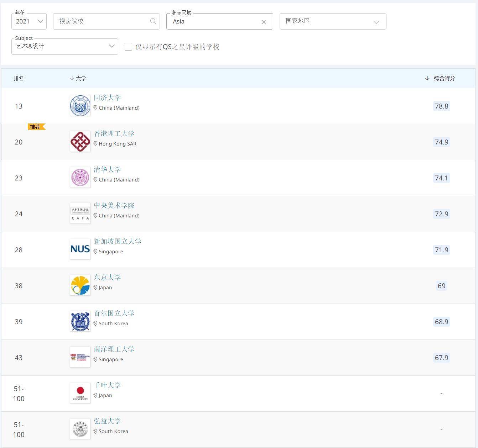Click the 72.9 score for 中央美术学院
The width and height of the screenshot is (478, 448).
441,214
